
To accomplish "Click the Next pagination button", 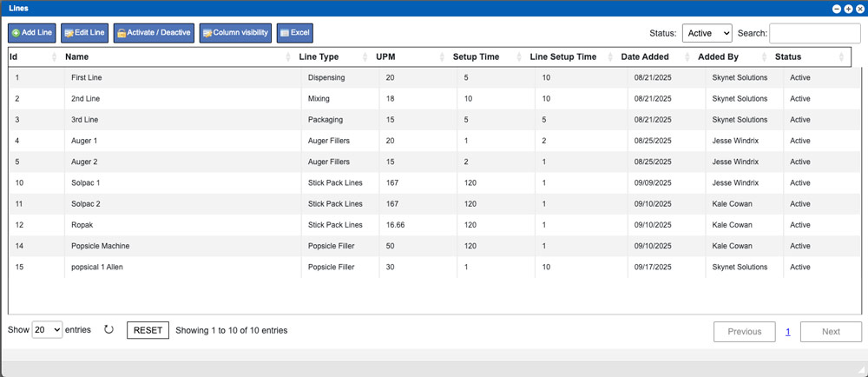I will [831, 332].
